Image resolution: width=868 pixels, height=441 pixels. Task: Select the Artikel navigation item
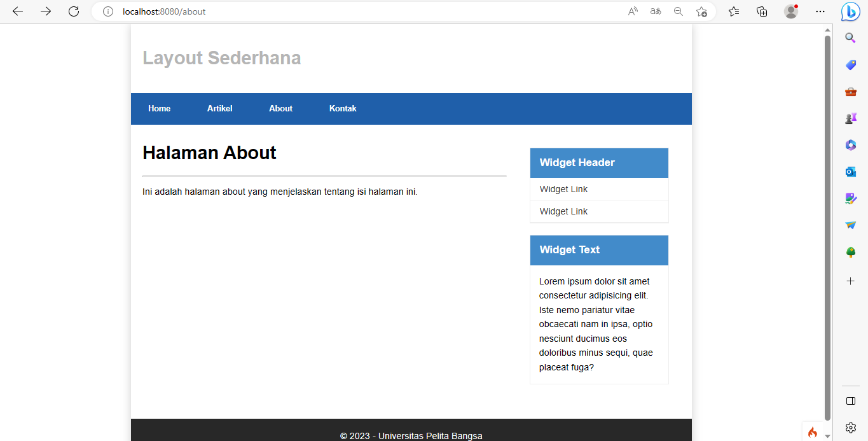[x=219, y=108]
